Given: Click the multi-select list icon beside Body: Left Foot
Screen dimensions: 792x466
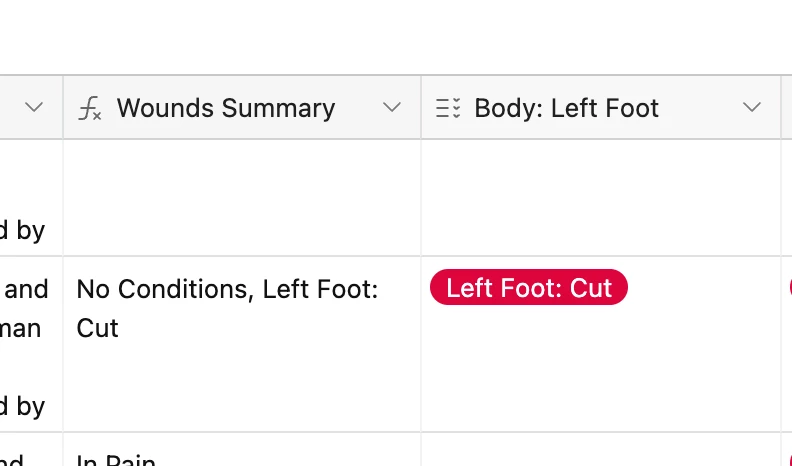Looking at the screenshot, I should point(448,108).
